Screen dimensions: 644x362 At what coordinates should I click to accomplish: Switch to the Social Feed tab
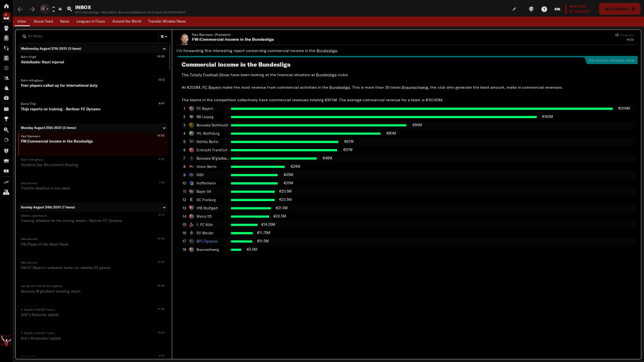[x=43, y=21]
